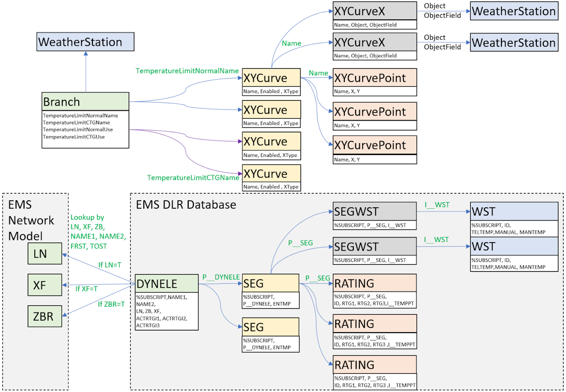
Task: Click the EMS Network Model title
Action: [x=31, y=220]
